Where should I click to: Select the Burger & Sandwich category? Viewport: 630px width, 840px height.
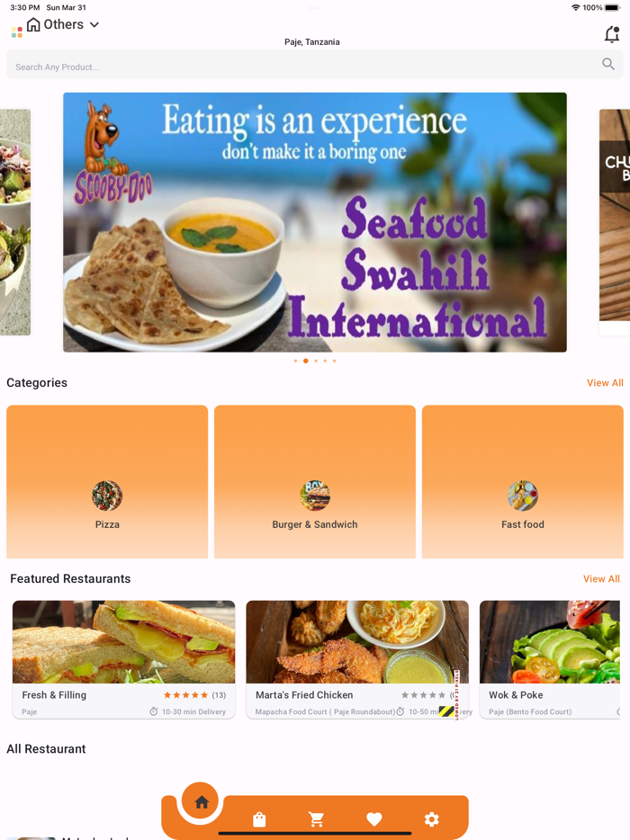[x=315, y=482]
